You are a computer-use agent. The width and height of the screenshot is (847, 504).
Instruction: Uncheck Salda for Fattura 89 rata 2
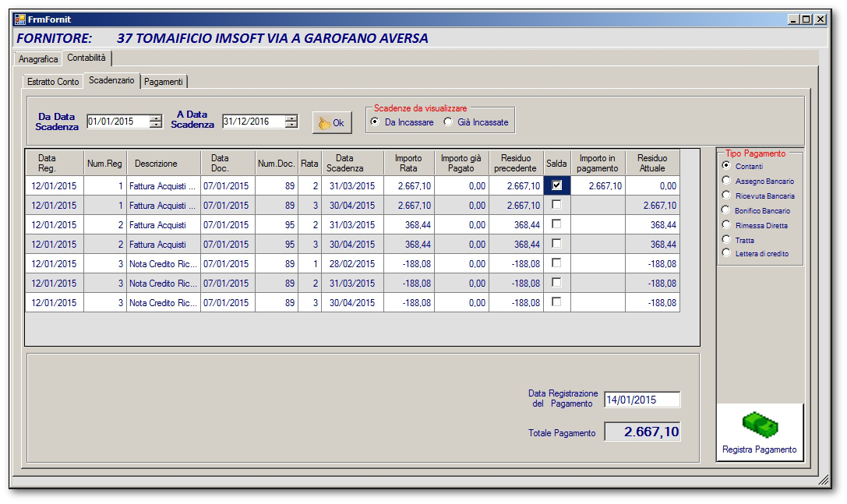coord(556,185)
